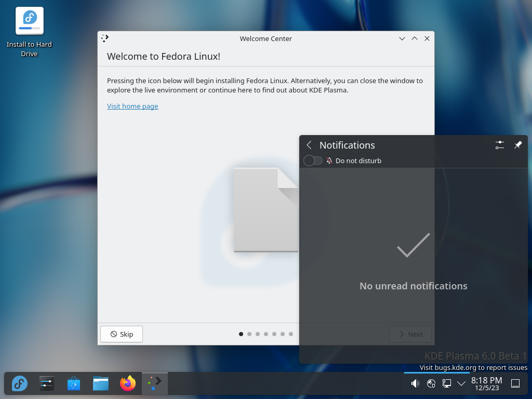This screenshot has width=532, height=399.
Task: Go back in the Notifications panel
Action: 309,145
